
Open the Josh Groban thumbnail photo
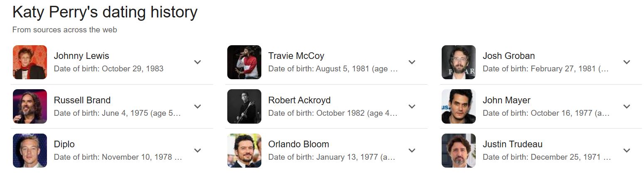coord(459,62)
